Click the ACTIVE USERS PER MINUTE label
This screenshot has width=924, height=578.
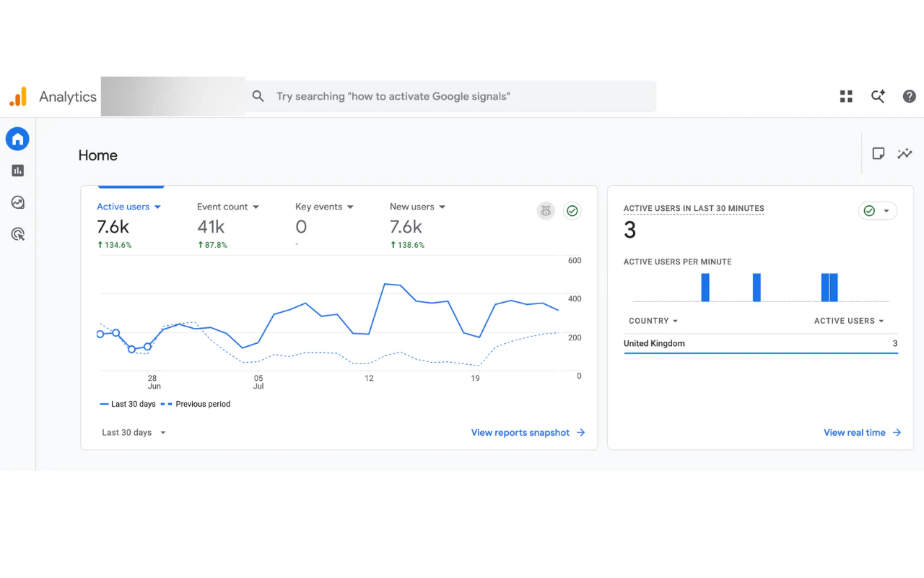pyautogui.click(x=678, y=262)
